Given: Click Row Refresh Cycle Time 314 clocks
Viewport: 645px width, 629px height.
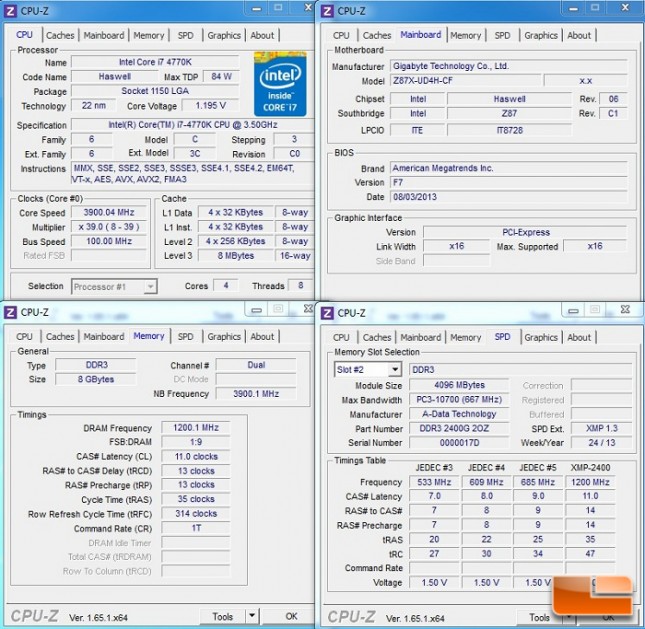Looking at the screenshot, I should [x=196, y=513].
